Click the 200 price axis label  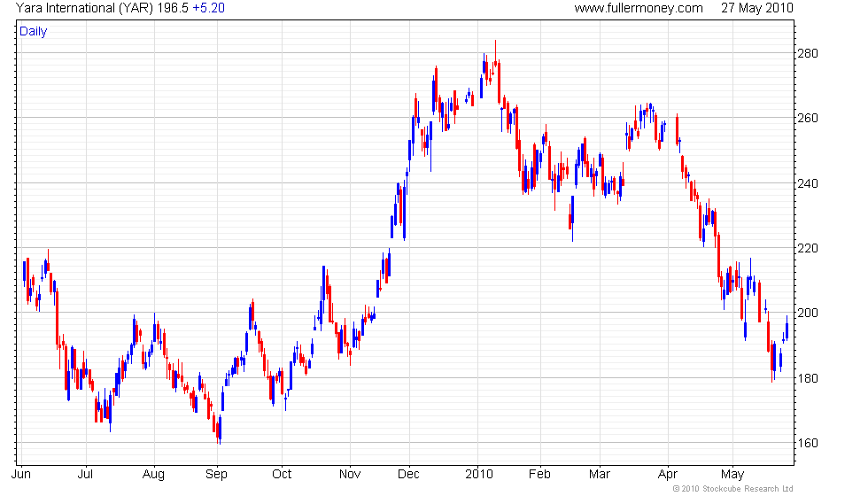pyautogui.click(x=807, y=314)
